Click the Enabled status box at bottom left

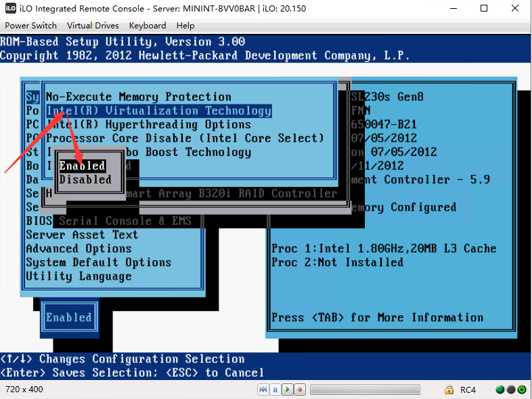tap(69, 318)
